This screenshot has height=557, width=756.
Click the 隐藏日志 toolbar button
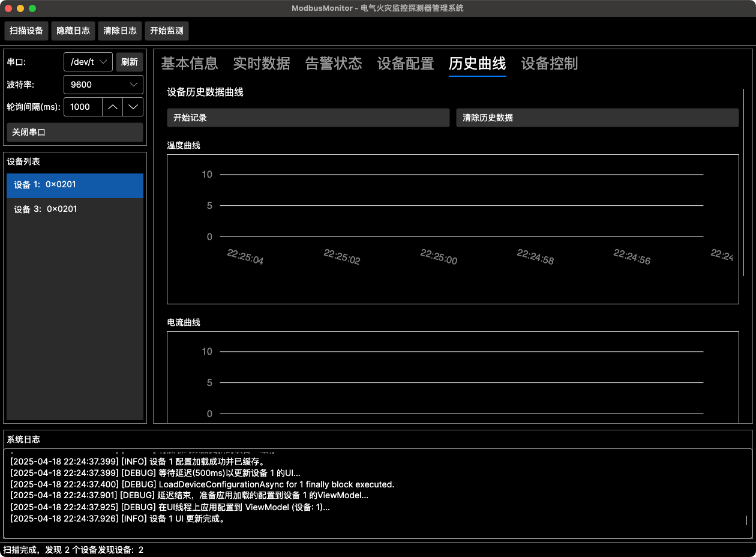coord(73,31)
